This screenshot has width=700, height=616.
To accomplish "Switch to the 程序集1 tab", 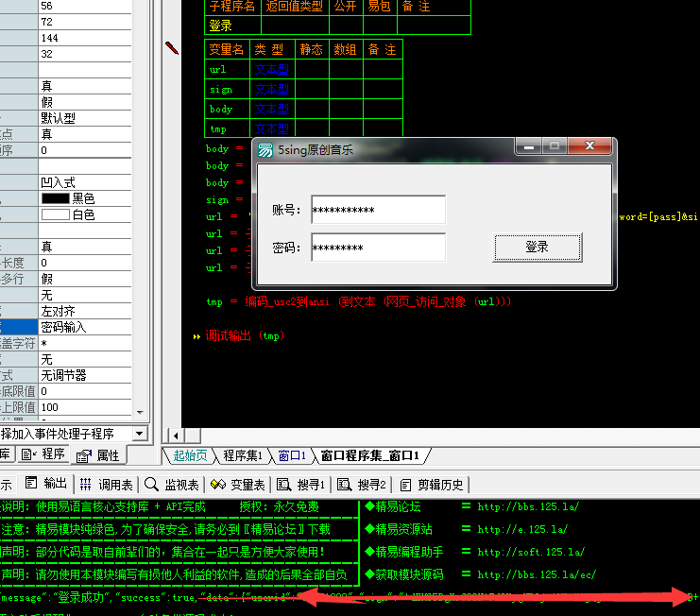I will (x=243, y=455).
